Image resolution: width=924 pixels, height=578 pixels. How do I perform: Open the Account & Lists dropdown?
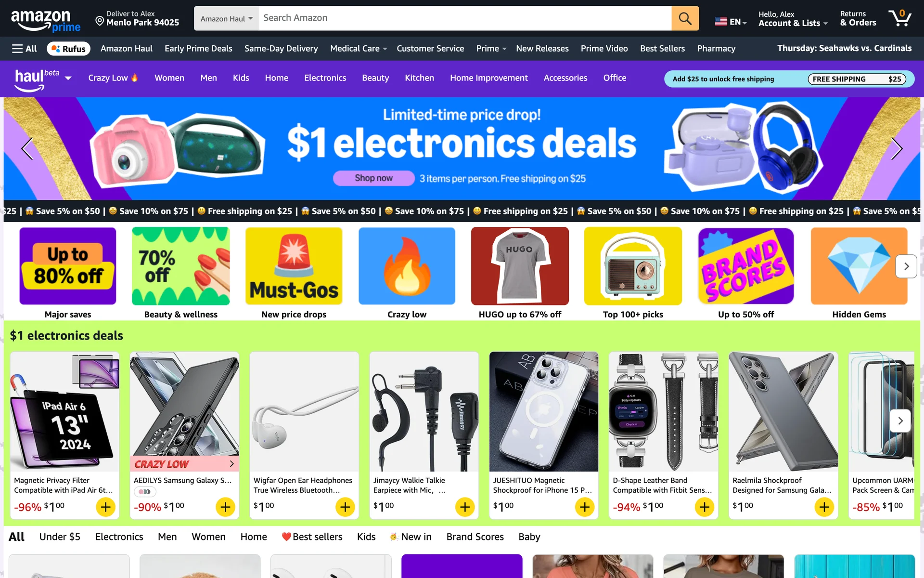click(793, 19)
